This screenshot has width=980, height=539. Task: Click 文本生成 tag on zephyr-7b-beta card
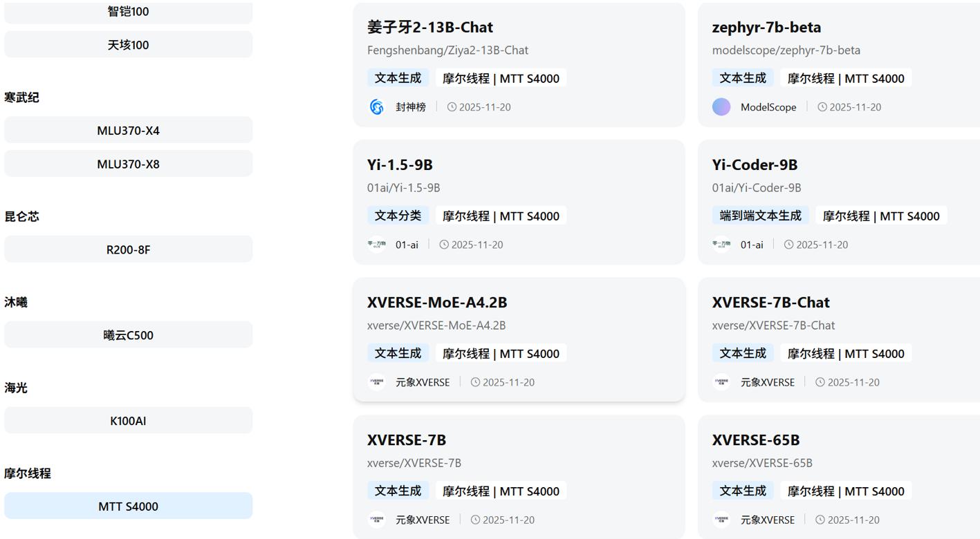click(743, 78)
